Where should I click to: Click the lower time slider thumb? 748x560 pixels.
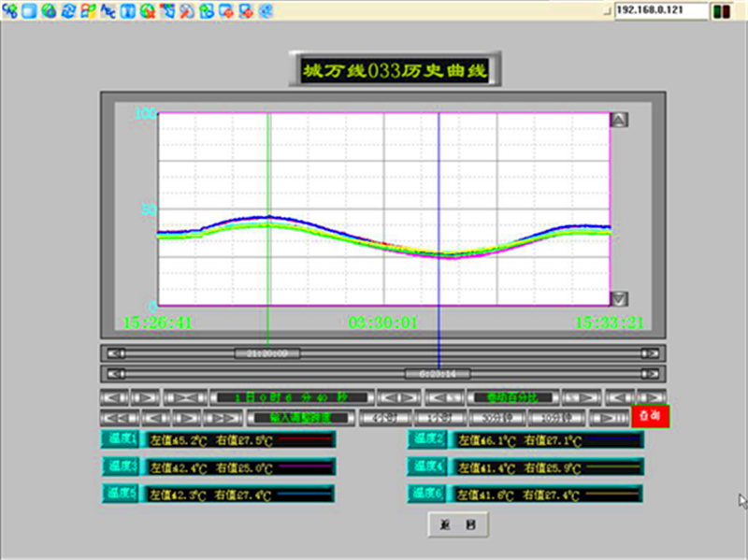click(x=438, y=374)
